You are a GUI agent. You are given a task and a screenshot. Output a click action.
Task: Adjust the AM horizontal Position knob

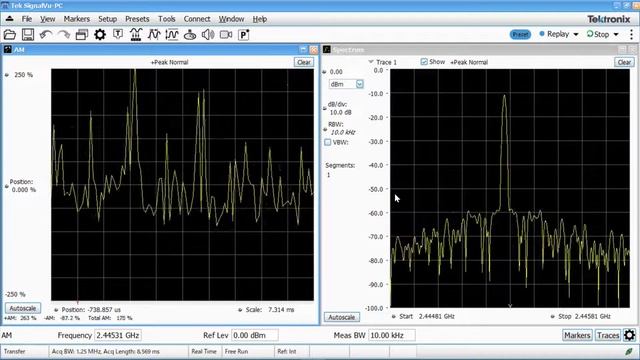(x=56, y=310)
